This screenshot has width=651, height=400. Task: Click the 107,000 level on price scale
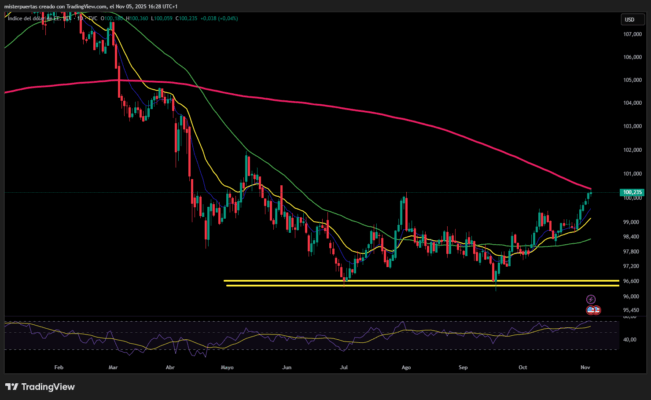coord(631,34)
